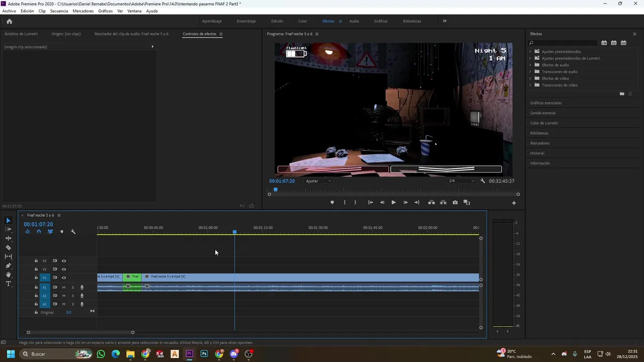
Task: Open the Program monitor button editor
Action: (x=514, y=203)
